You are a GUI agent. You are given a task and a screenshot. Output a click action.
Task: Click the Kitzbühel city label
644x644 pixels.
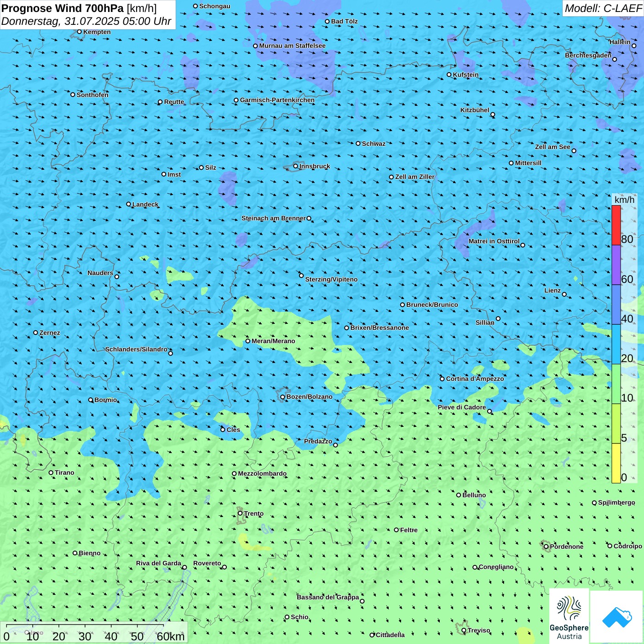click(475, 110)
